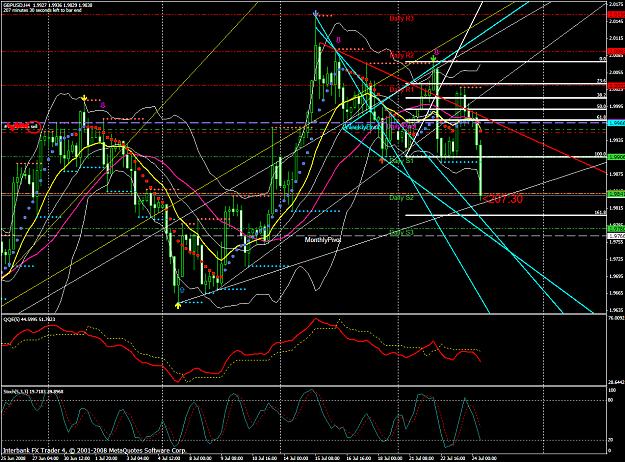Select the Daily S1 label
Screen dimensions: 625x462
click(402, 161)
